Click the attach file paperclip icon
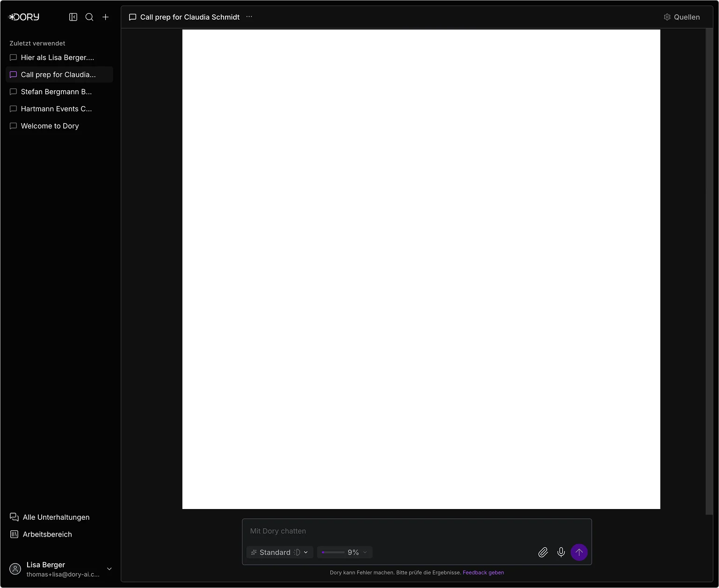 tap(543, 552)
